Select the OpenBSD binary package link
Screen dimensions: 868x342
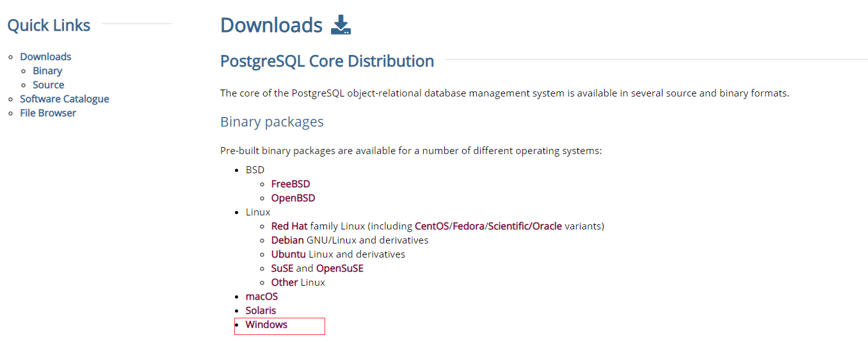pyautogui.click(x=293, y=198)
